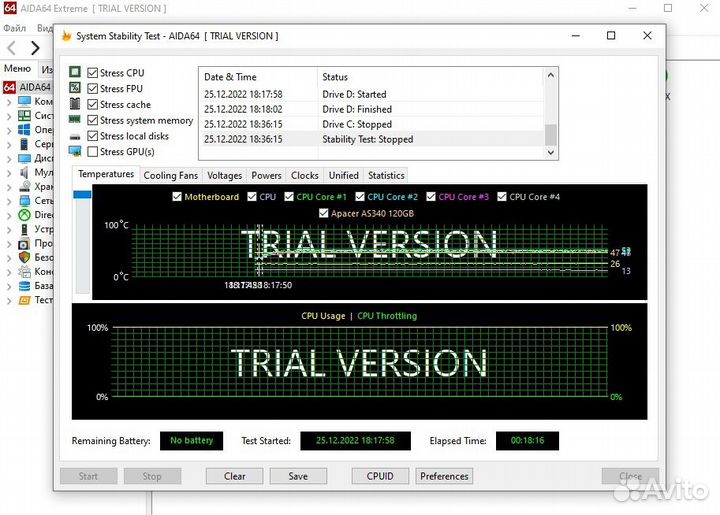The width and height of the screenshot is (720, 515).
Task: Select the database icon in sidebar tree
Action: pyautogui.click(x=26, y=285)
